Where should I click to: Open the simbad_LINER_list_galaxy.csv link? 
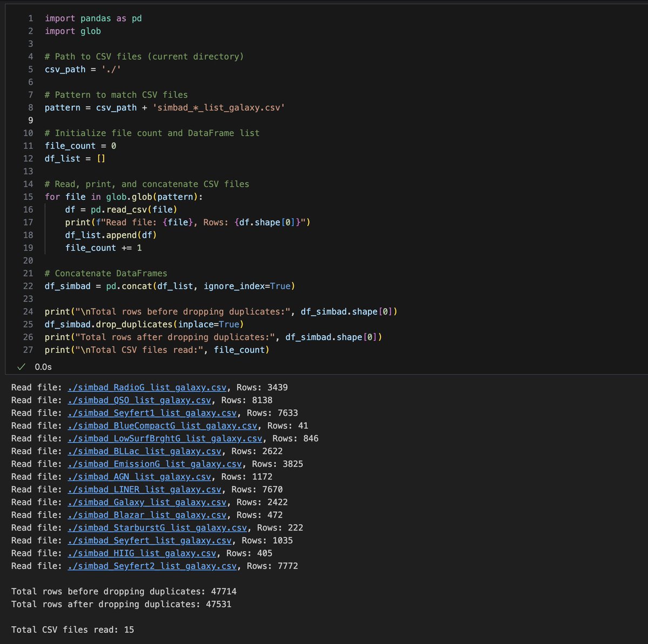click(145, 490)
